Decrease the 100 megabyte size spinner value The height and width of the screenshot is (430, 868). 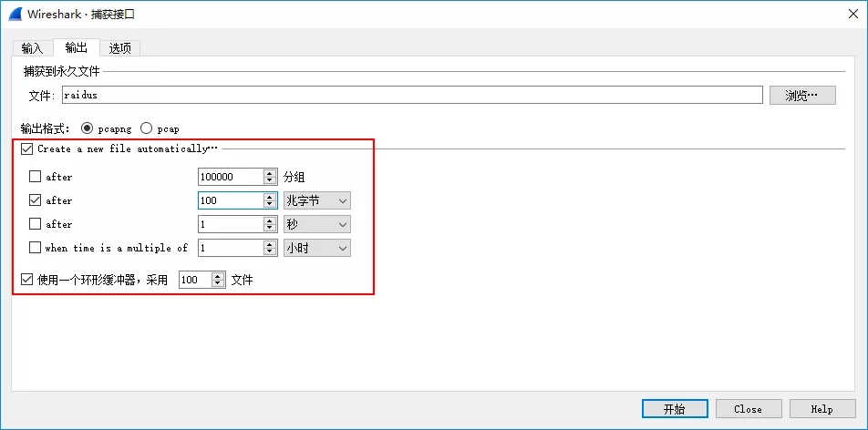click(x=270, y=204)
